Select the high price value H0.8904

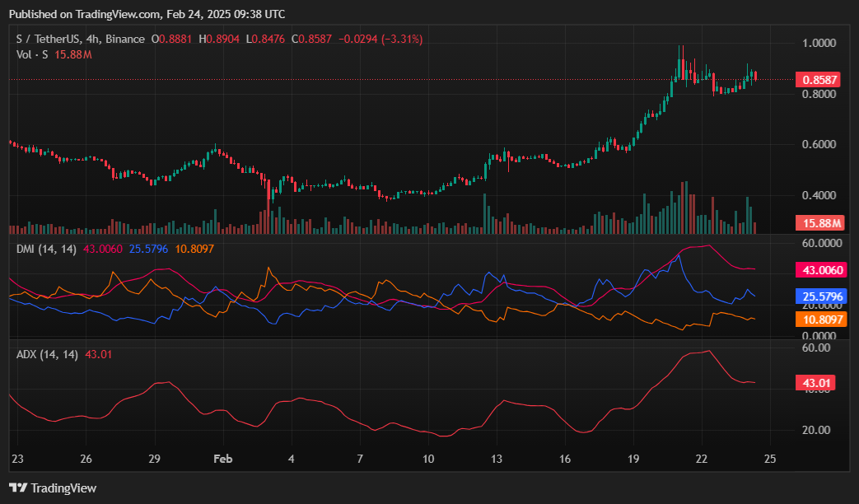(220, 39)
